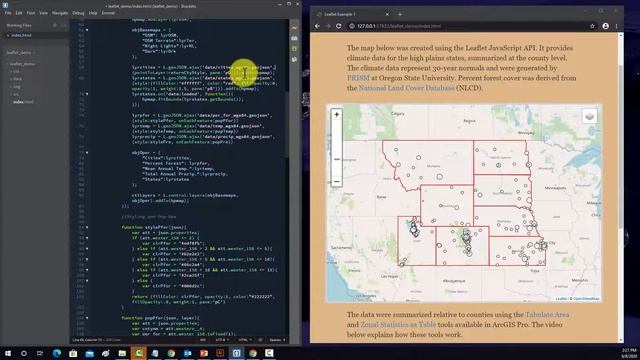This screenshot has width=640, height=360.
Task: Click the browser Forward arrow
Action: click(x=328, y=26)
